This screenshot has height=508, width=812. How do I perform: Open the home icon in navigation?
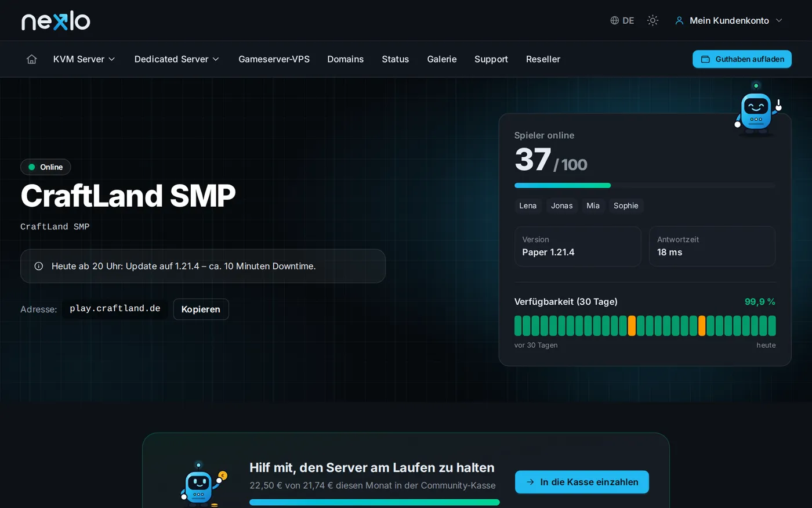32,59
